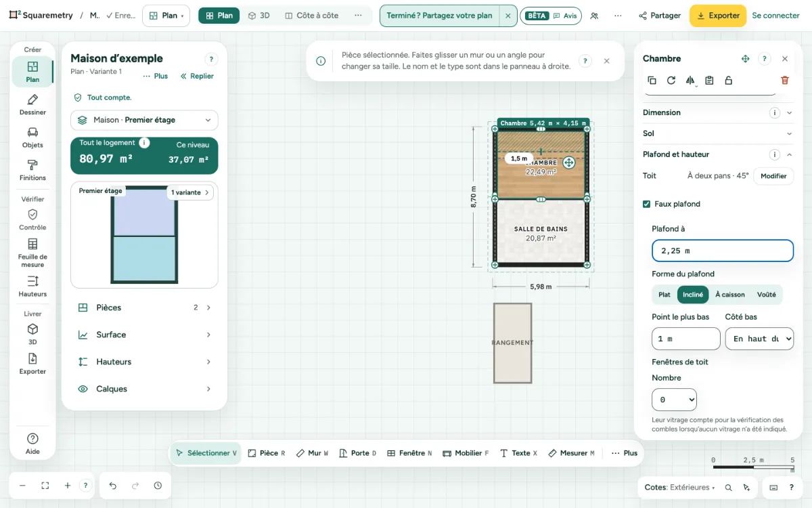Click the Premier étage plan thumbnail
This screenshot has height=508, width=812.
coord(144,235)
